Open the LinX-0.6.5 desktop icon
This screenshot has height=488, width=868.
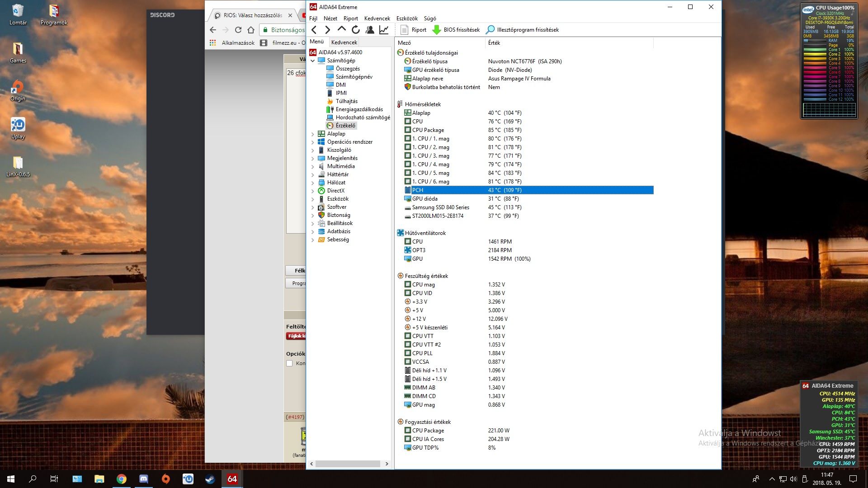(18, 166)
